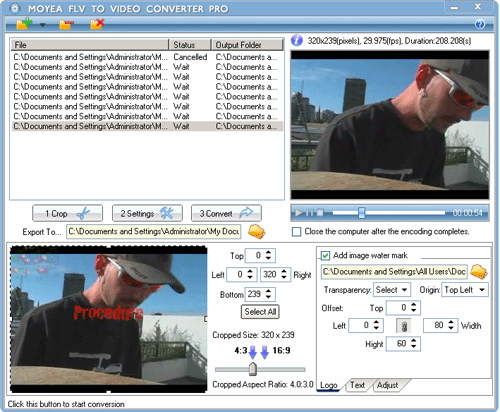The width and height of the screenshot is (500, 412).
Task: Click the File column header
Action: tap(90, 45)
